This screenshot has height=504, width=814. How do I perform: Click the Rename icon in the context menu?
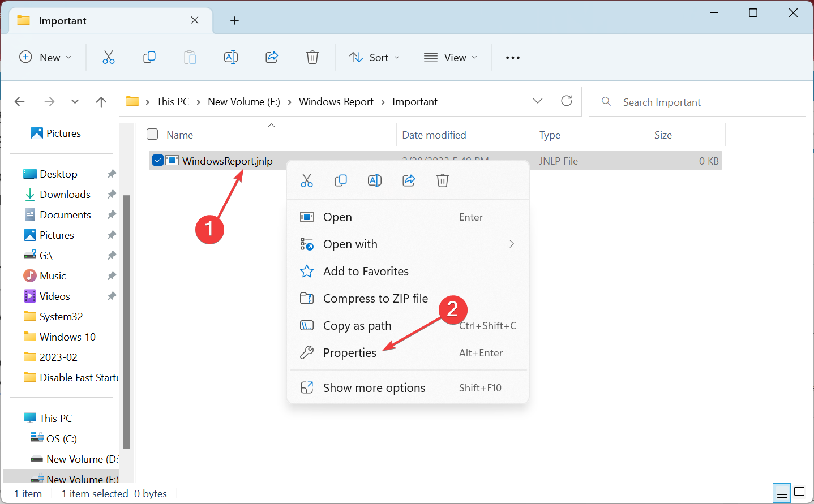tap(375, 180)
